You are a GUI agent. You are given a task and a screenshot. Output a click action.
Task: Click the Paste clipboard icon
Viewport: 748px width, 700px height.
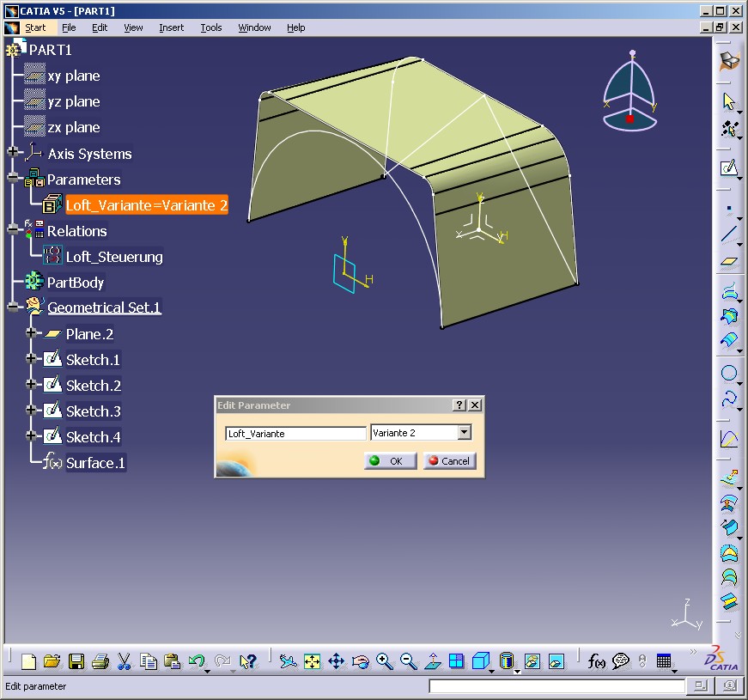[x=173, y=661]
